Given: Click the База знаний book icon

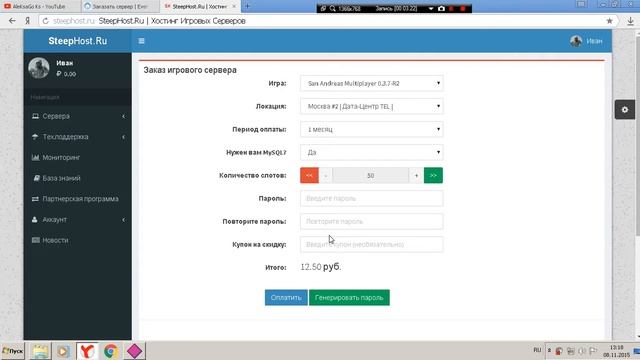Looking at the screenshot, I should point(36,178).
